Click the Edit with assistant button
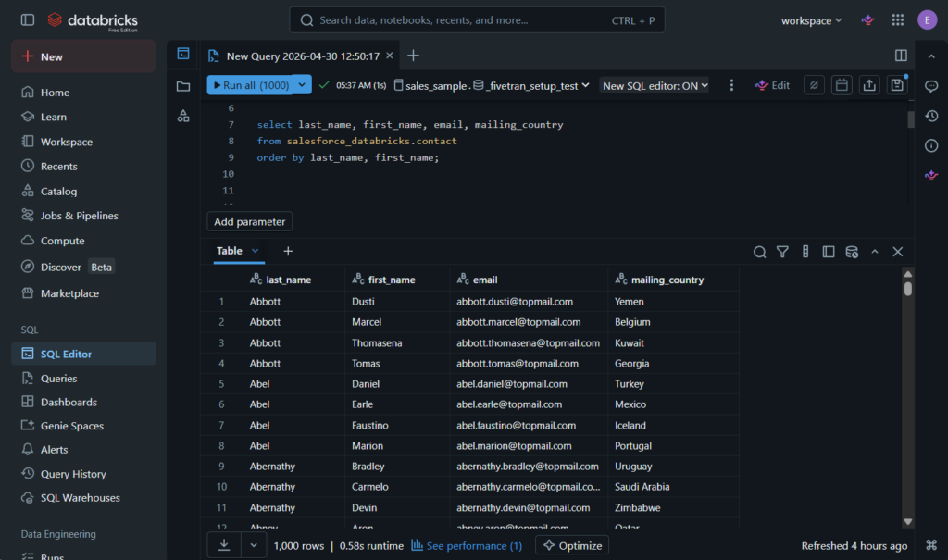Image resolution: width=948 pixels, height=560 pixels. [x=773, y=85]
